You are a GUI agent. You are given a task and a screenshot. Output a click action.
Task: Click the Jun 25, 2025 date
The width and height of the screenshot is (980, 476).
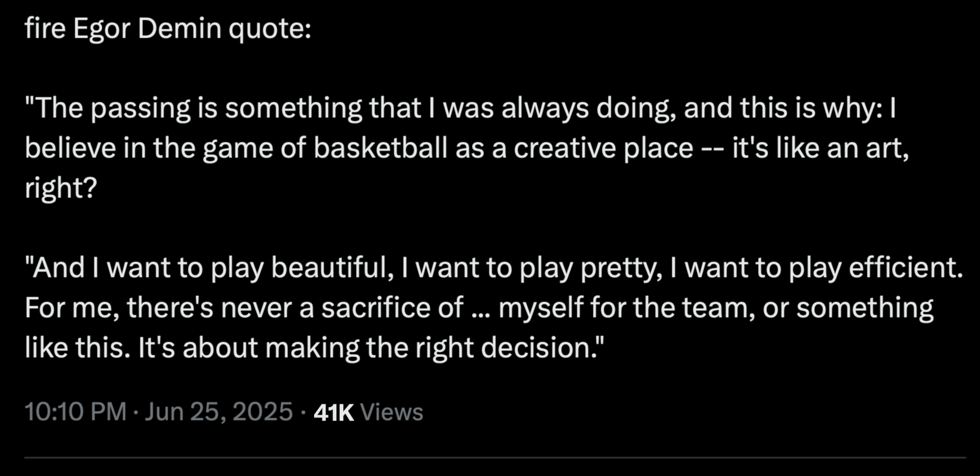click(218, 412)
